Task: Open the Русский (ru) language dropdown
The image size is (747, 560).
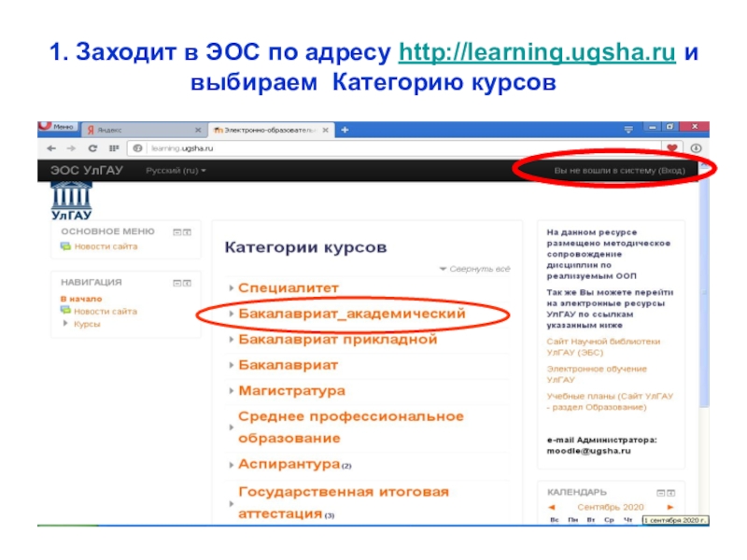Action: pyautogui.click(x=176, y=171)
